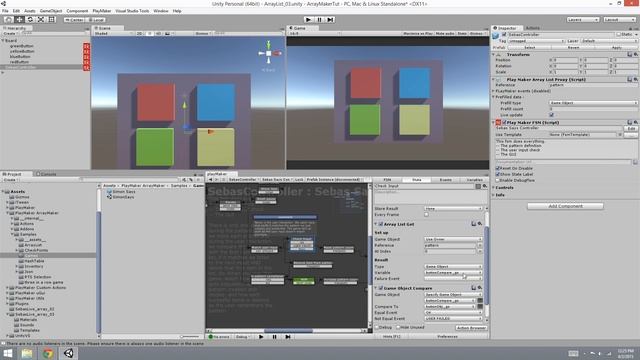The height and width of the screenshot is (360, 640).
Task: Click Add Component button
Action: point(565,206)
